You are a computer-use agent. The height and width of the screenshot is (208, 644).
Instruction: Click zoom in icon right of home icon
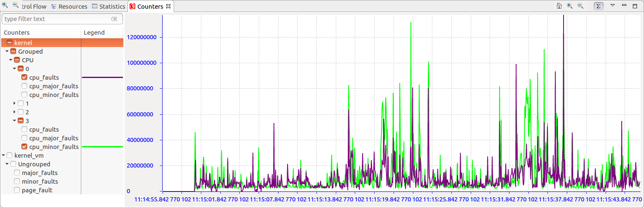(570, 6)
